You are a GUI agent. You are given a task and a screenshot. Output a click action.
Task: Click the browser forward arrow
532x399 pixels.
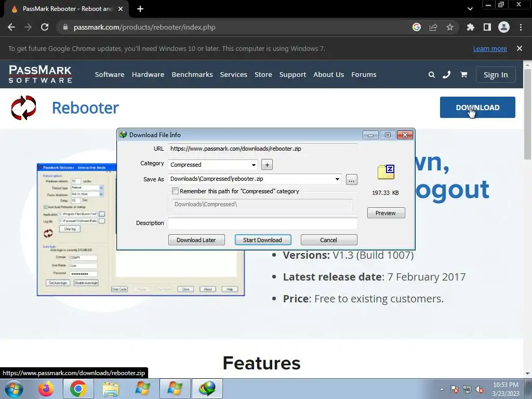[x=28, y=27]
